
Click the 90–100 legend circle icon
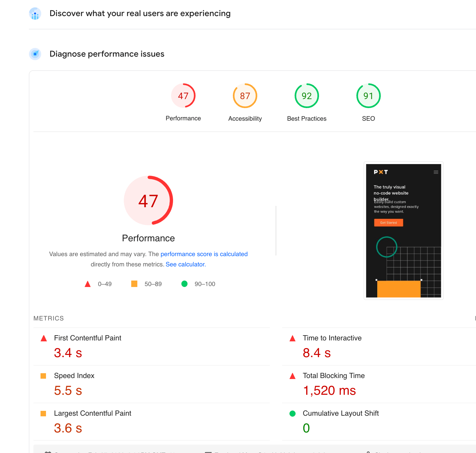pyautogui.click(x=184, y=284)
